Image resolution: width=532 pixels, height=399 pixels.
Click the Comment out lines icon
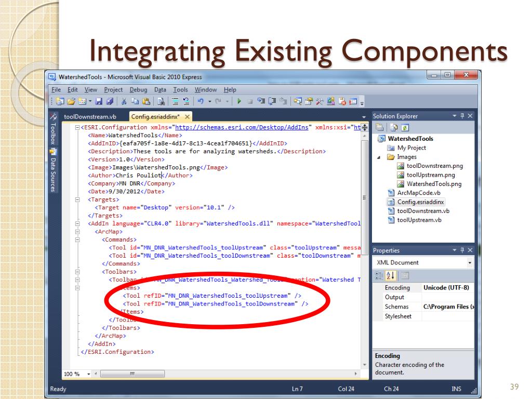point(175,101)
